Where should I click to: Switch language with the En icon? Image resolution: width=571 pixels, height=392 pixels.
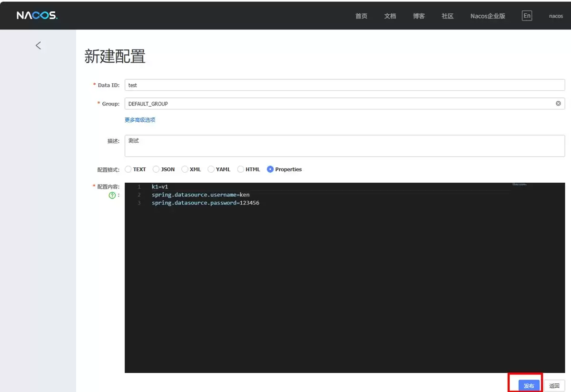tap(527, 16)
